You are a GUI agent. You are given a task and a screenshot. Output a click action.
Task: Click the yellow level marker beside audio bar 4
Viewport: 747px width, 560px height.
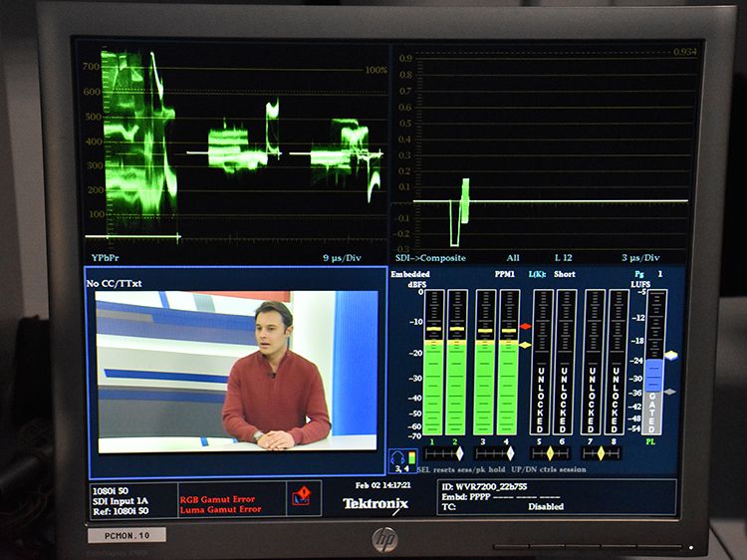click(526, 345)
